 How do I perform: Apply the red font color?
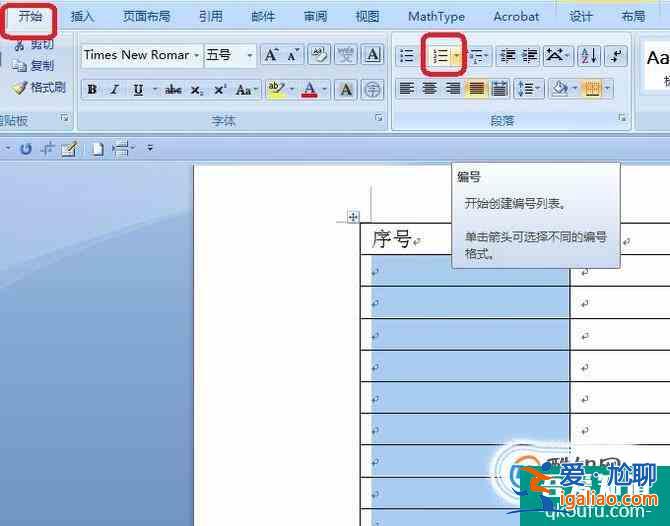point(309,90)
